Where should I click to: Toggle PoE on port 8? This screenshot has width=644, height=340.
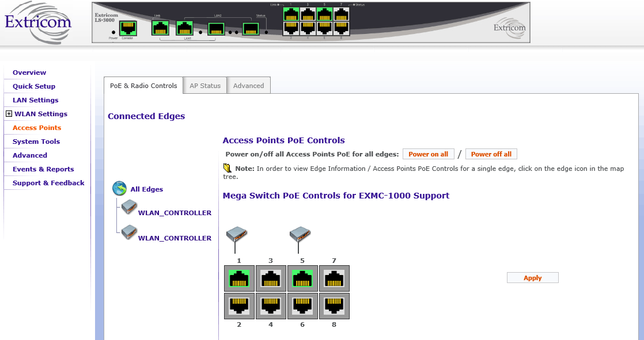tap(334, 305)
